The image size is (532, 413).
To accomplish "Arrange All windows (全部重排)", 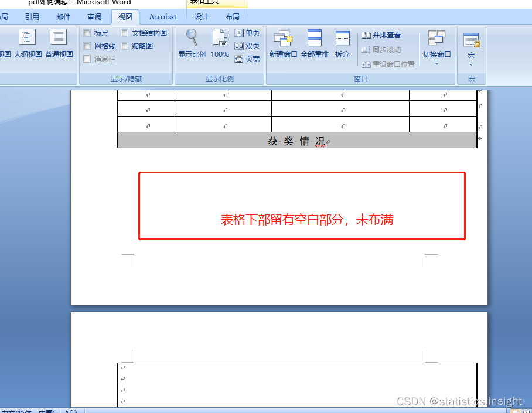I will 315,43.
